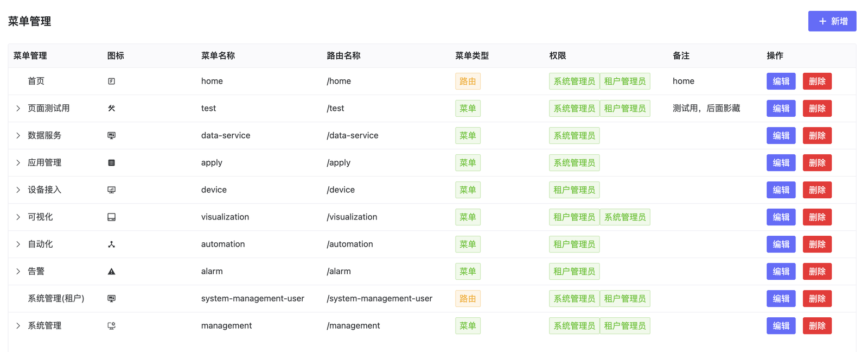
Task: Click the tools icon in test row
Action: click(x=111, y=109)
